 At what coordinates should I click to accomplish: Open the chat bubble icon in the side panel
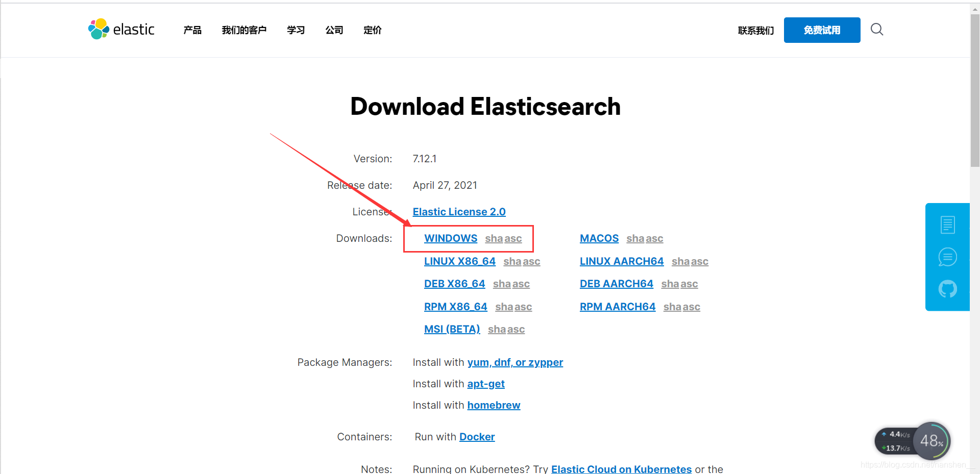(x=948, y=257)
